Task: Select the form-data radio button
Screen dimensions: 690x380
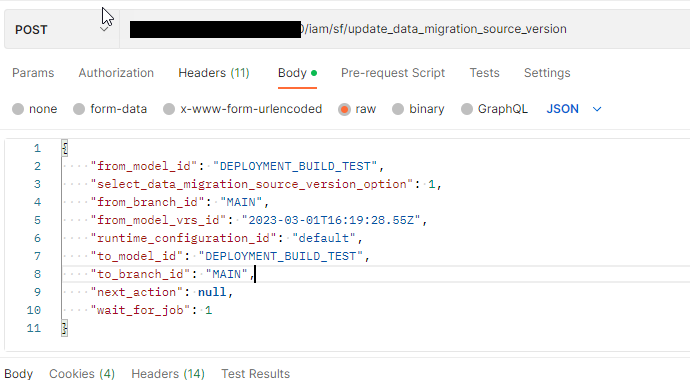Action: (79, 109)
